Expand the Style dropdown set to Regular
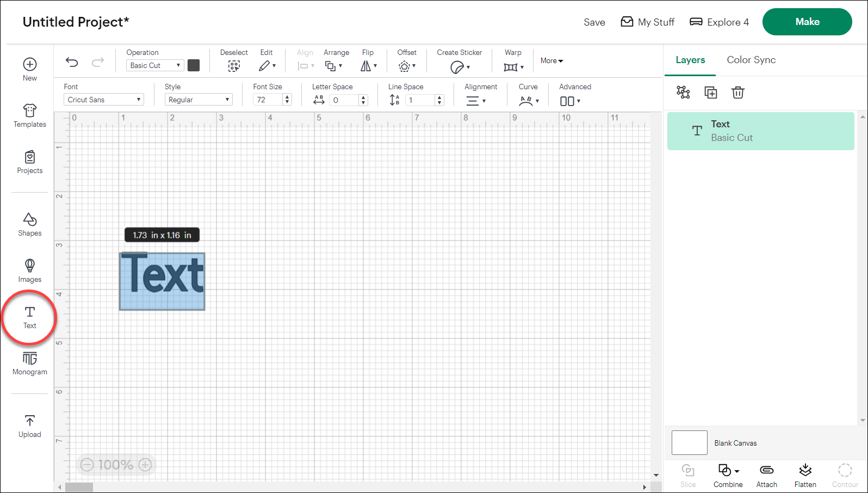Viewport: 868px width, 493px height. click(199, 100)
